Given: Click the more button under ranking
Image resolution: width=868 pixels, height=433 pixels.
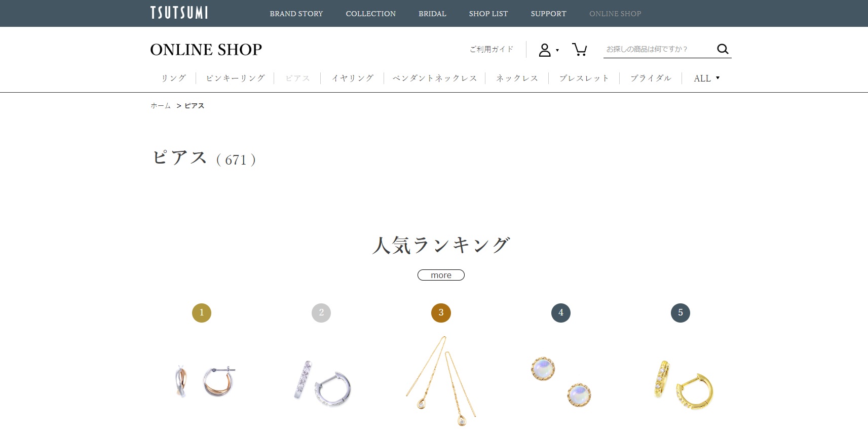Looking at the screenshot, I should pos(441,275).
